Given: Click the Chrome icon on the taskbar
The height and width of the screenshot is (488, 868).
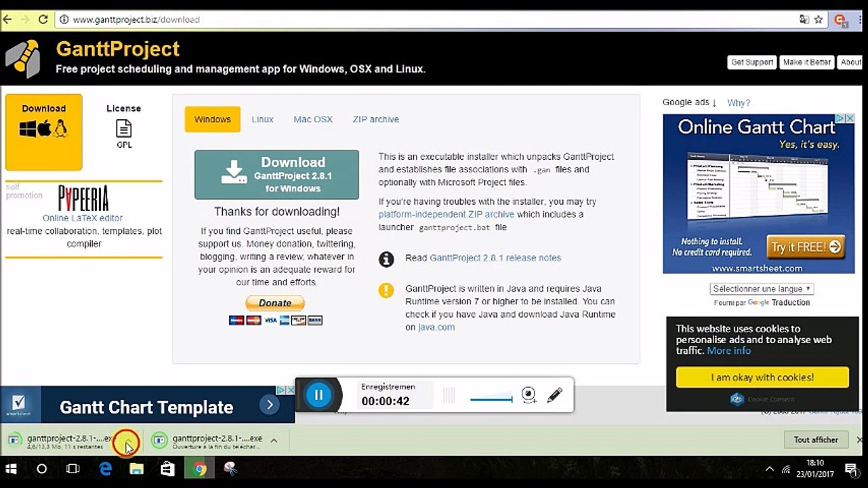Looking at the screenshot, I should tap(199, 469).
